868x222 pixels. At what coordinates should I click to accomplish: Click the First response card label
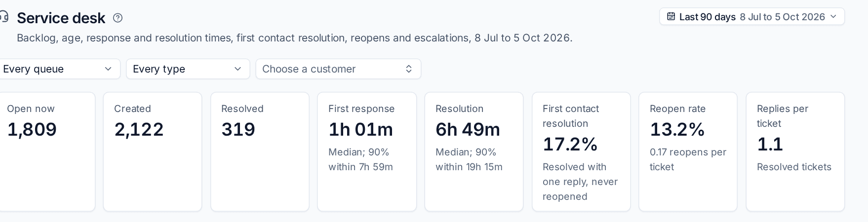pyautogui.click(x=361, y=109)
